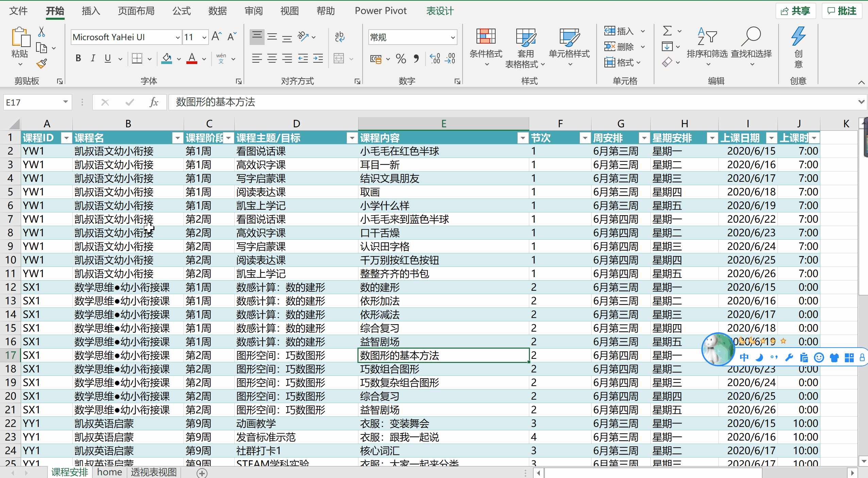Click the merge cells icon
The width and height of the screenshot is (868, 478).
pos(339,58)
